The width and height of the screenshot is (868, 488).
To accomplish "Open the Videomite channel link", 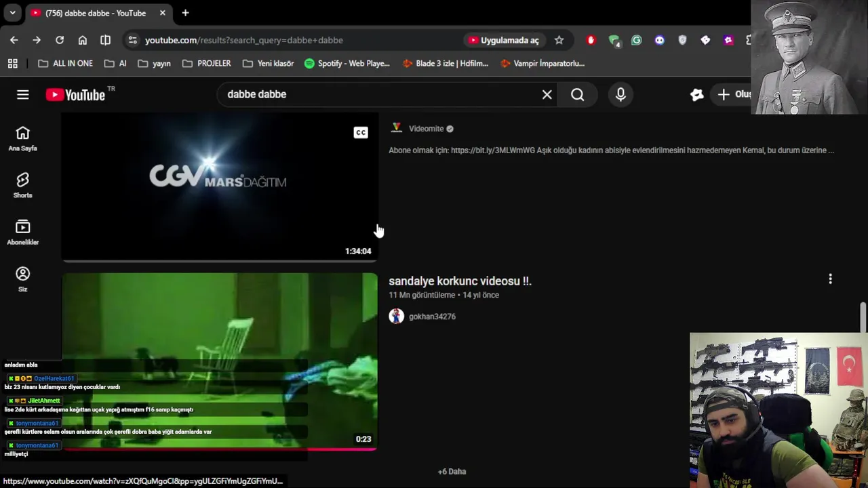I will [x=426, y=129].
